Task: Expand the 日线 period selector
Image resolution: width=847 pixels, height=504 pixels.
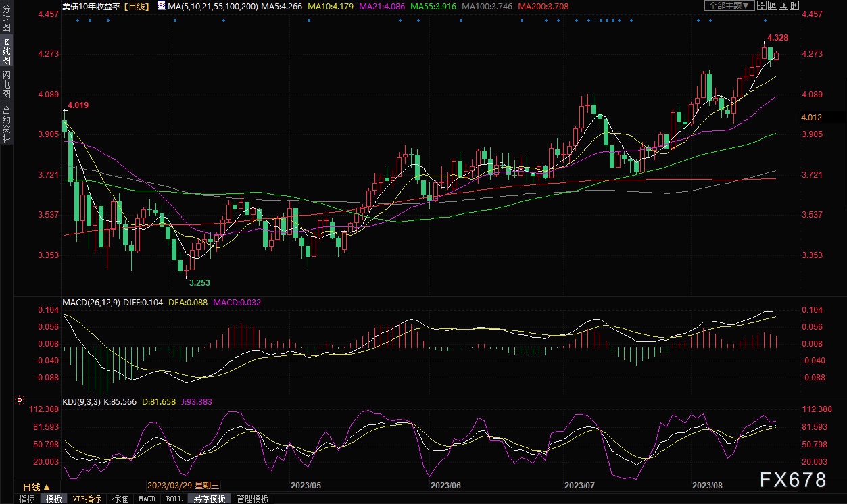Action: pos(36,486)
